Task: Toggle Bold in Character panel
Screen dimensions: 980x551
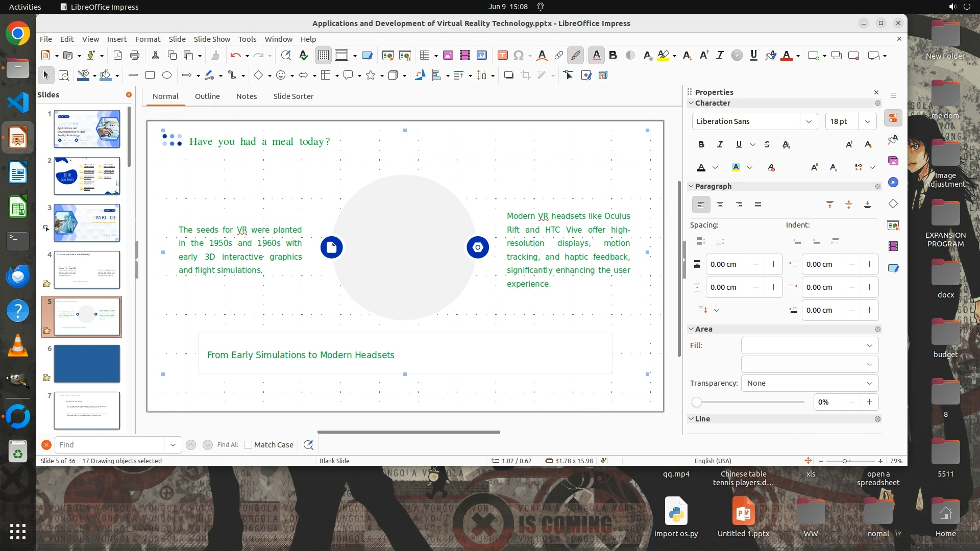Action: (x=701, y=144)
